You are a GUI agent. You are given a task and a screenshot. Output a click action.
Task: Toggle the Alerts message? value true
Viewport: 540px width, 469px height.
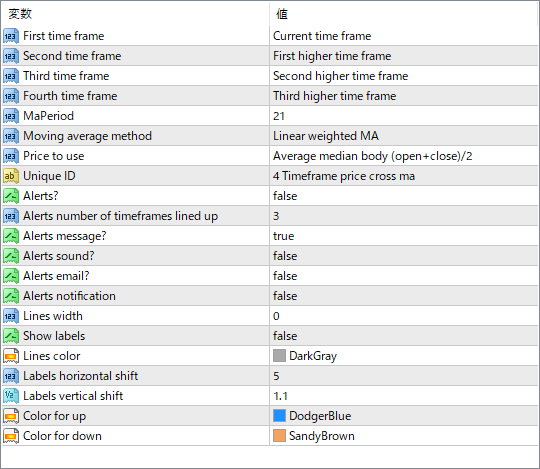point(404,236)
